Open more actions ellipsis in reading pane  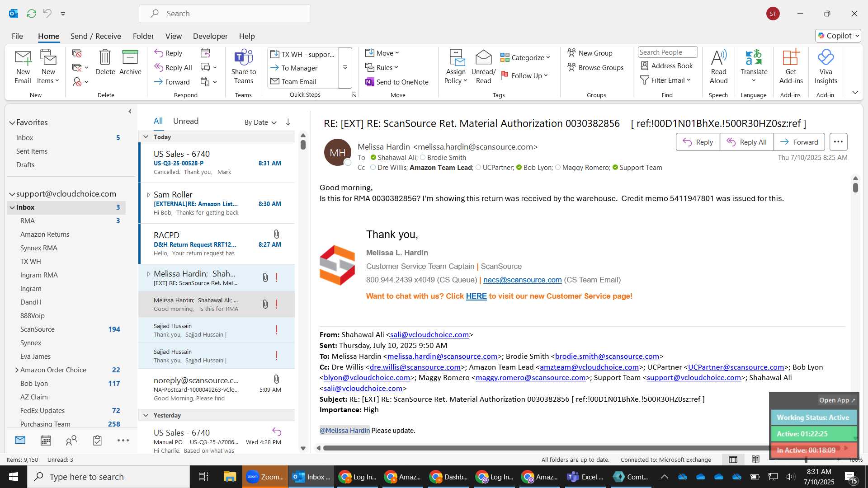[x=838, y=142]
